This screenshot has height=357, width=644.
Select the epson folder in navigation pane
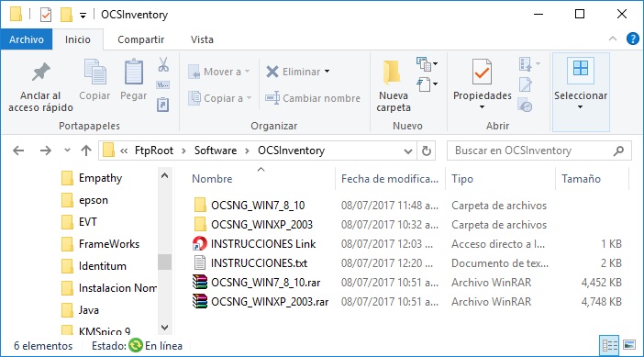tap(84, 200)
